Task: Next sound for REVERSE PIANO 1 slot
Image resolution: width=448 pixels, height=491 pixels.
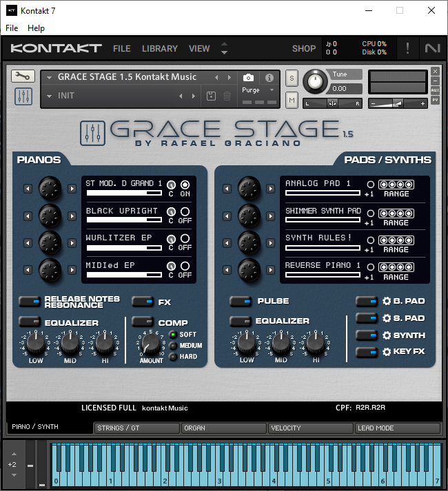Action: 270,270
